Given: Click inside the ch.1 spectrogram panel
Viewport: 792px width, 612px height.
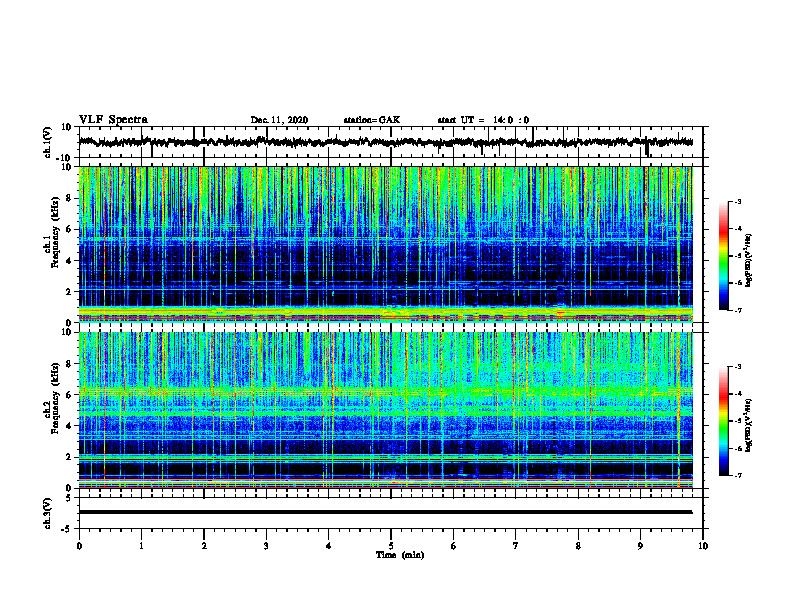Looking at the screenshot, I should coord(385,244).
